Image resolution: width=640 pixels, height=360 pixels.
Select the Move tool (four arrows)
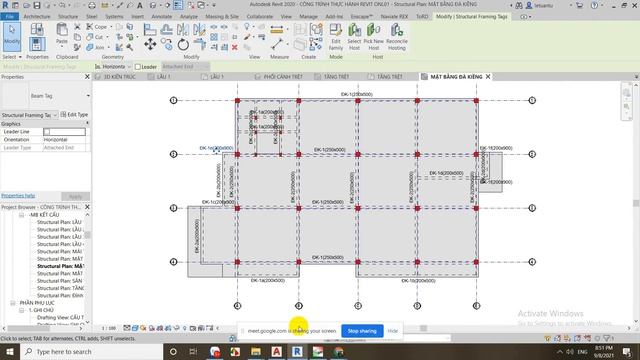click(x=150, y=44)
